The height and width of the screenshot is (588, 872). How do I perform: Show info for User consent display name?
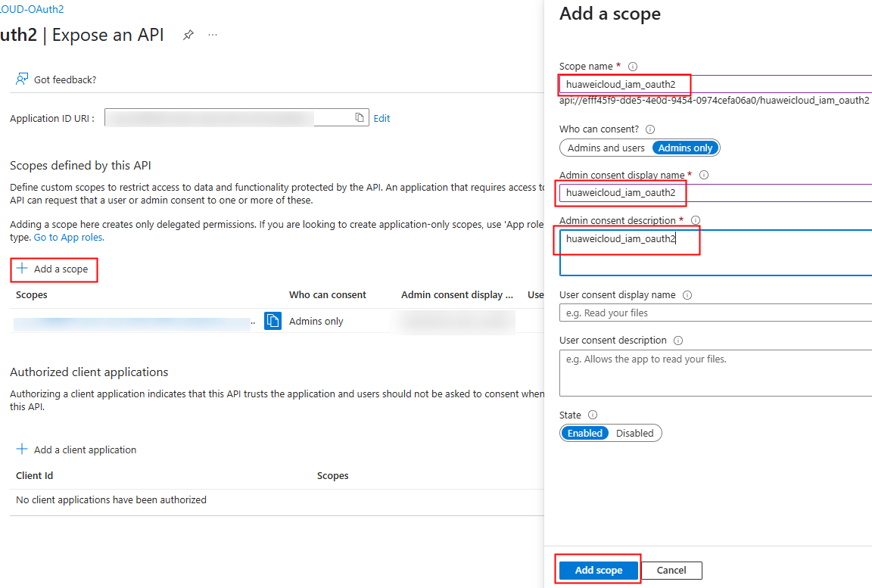(687, 295)
